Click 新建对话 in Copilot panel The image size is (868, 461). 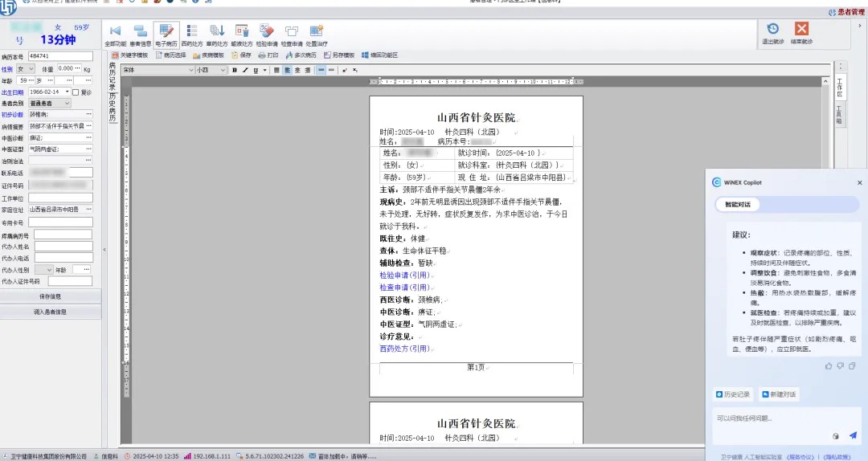[x=779, y=394]
